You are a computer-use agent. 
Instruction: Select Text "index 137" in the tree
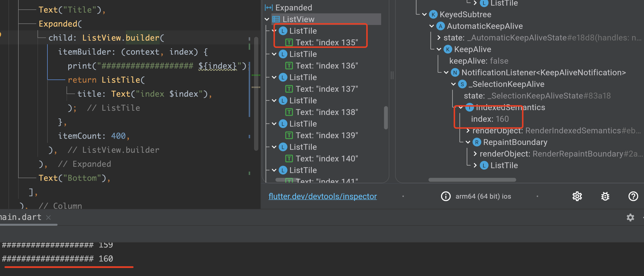[x=327, y=89]
